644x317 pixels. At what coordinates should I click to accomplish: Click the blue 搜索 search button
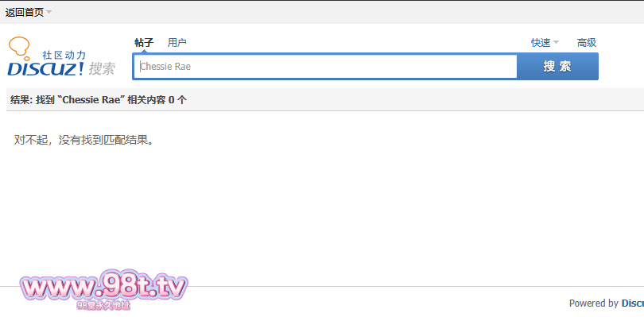[557, 66]
